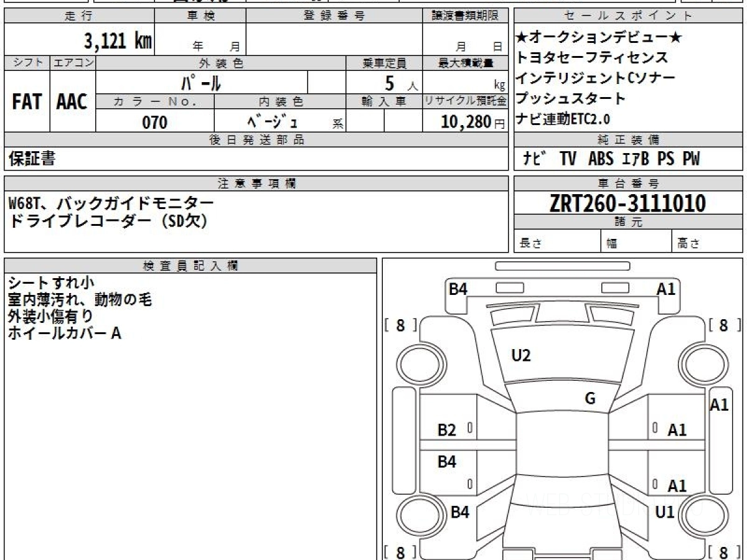Click the エアコン label
The height and width of the screenshot is (560, 747).
pos(73,63)
